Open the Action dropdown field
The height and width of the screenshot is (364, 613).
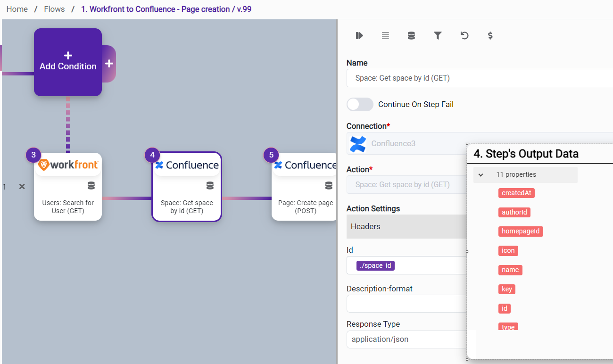(406, 184)
